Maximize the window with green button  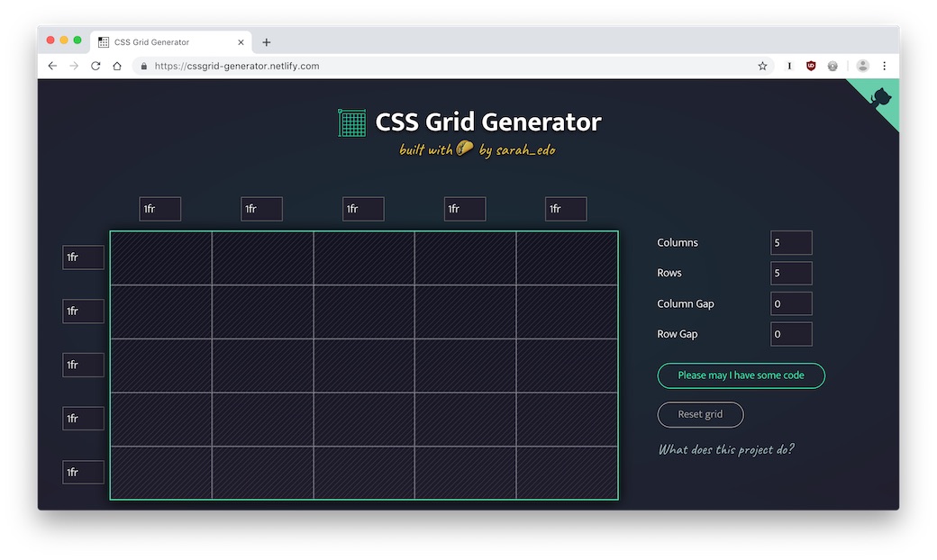pos(77,40)
